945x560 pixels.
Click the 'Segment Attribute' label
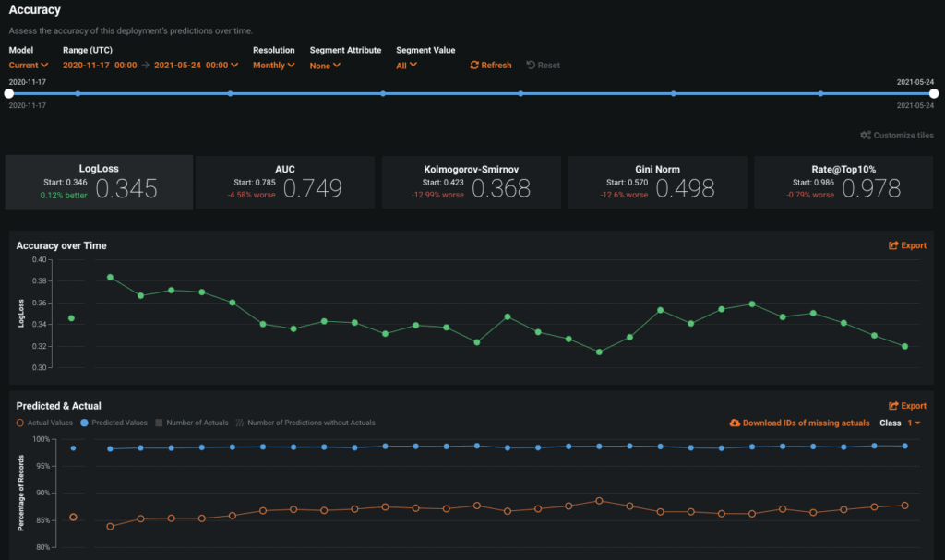coord(345,50)
